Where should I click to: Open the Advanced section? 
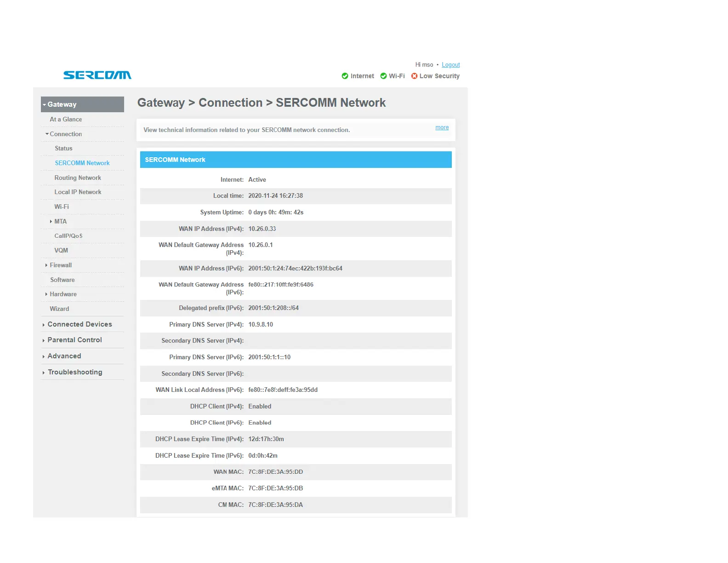[x=64, y=356]
